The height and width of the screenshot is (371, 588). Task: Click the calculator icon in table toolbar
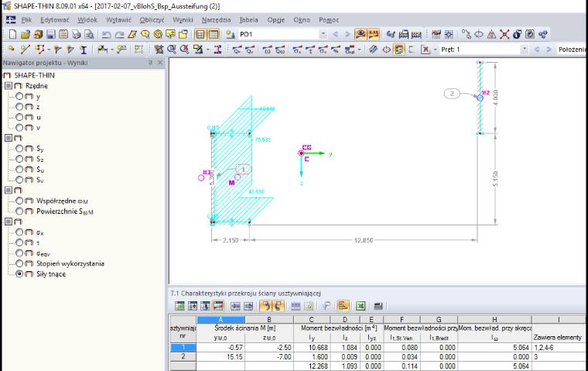(378, 306)
